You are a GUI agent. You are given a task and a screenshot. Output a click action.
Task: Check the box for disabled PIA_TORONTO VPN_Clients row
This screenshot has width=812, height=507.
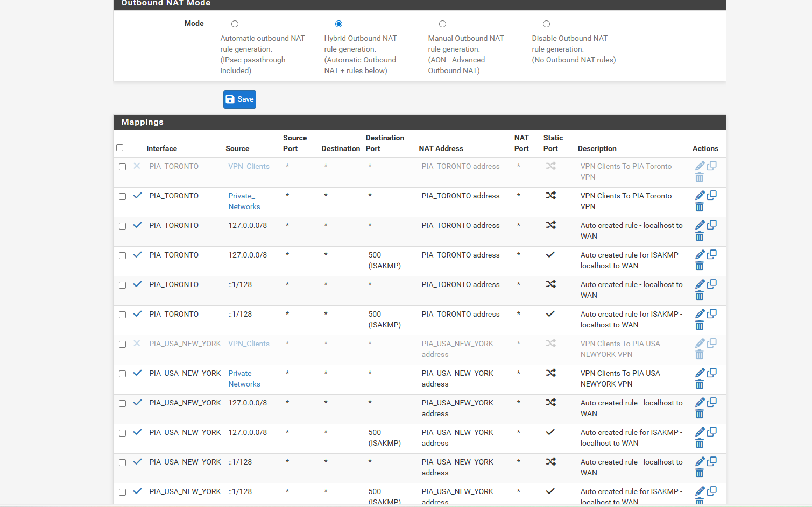coord(122,167)
